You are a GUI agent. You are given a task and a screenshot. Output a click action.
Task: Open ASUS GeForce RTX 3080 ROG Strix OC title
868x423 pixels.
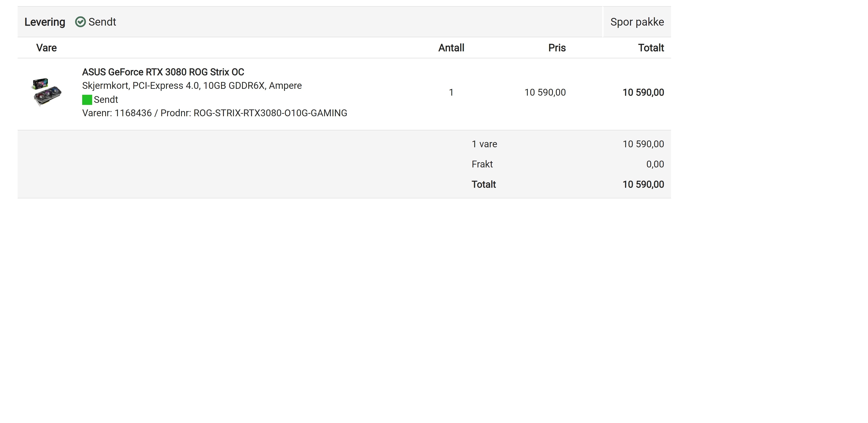click(163, 72)
